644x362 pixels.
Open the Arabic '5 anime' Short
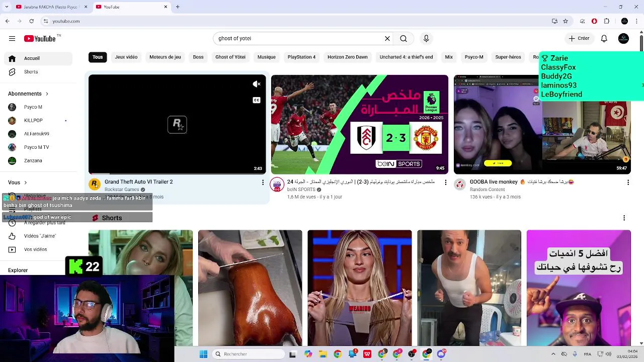(579, 288)
